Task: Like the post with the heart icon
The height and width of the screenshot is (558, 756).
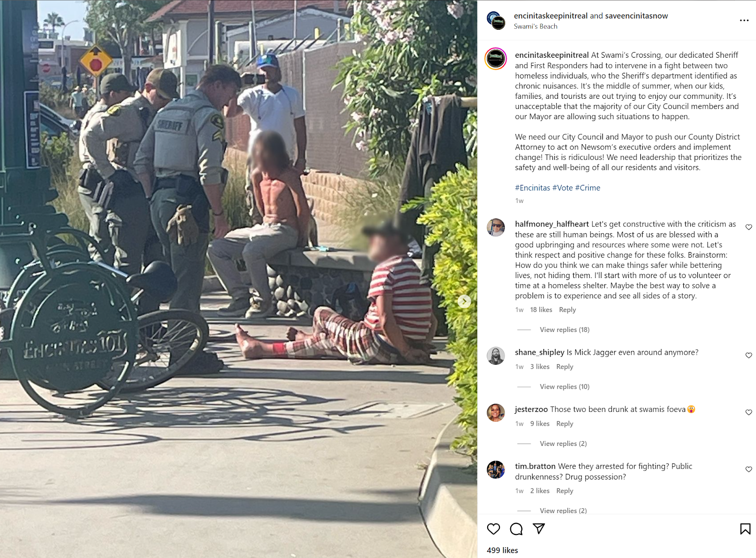Action: 493,529
